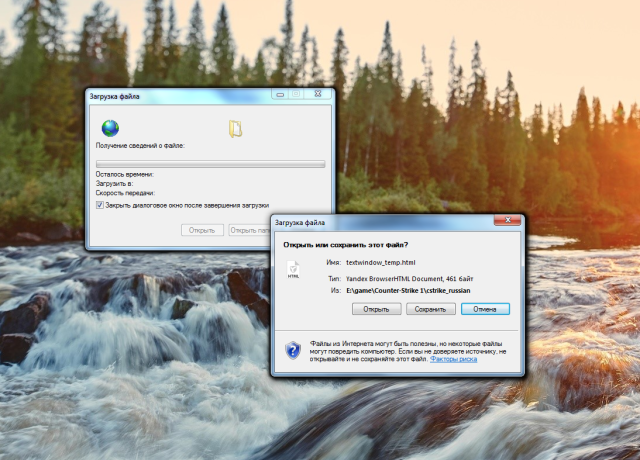Screen dimensions: 640x460
Task: Click the back window title Загрузка файла
Action: (114, 96)
